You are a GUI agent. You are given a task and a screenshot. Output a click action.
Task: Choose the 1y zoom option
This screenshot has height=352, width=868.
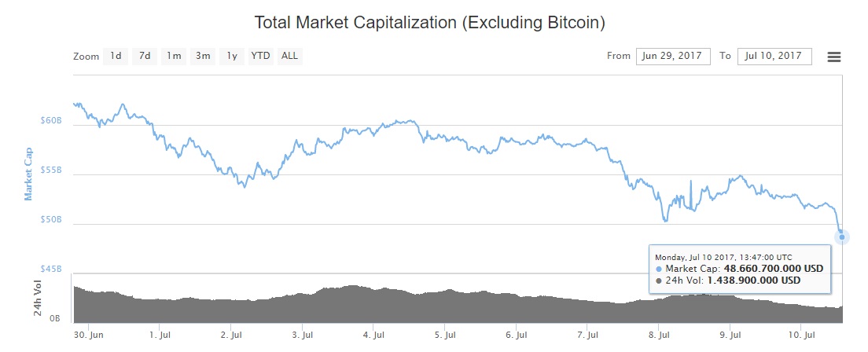tap(232, 56)
